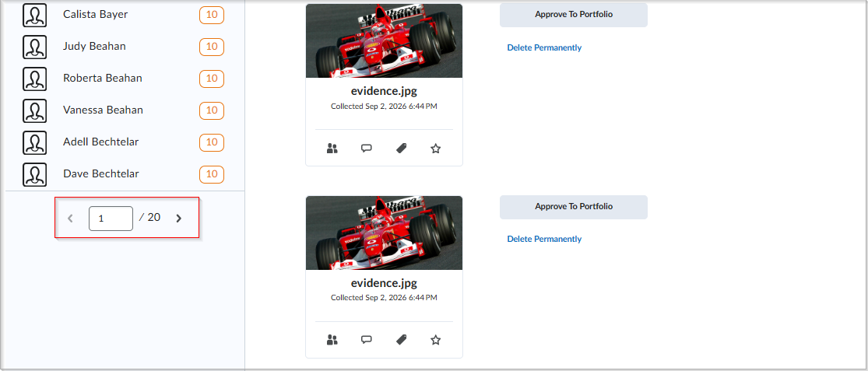Select learner Judy Beahan
This screenshot has height=371, width=868.
point(95,47)
